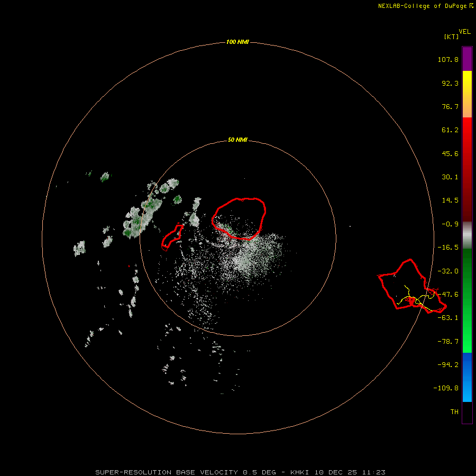Click the -47.6 velocity scale value
Image resolution: width=476 pixels, height=476 pixels.
click(448, 295)
